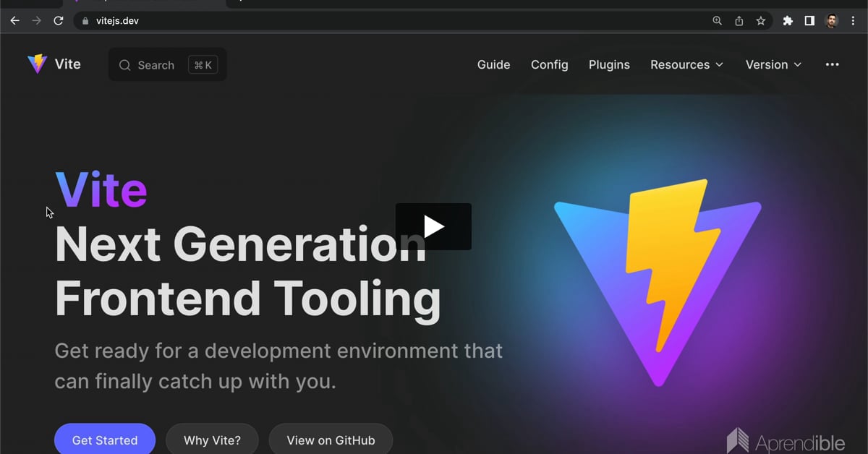
Task: Click the Vite logo in header
Action: [37, 64]
